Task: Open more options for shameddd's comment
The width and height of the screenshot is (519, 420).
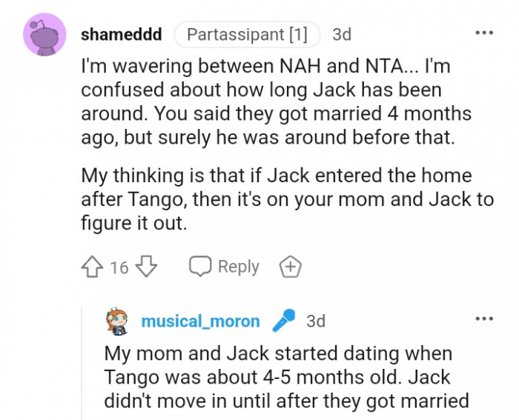Action: (483, 34)
